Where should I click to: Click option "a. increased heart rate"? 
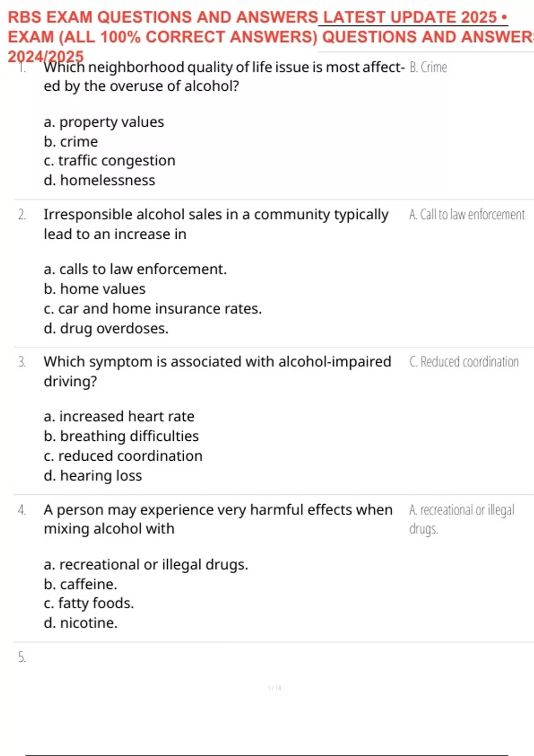pos(119,416)
